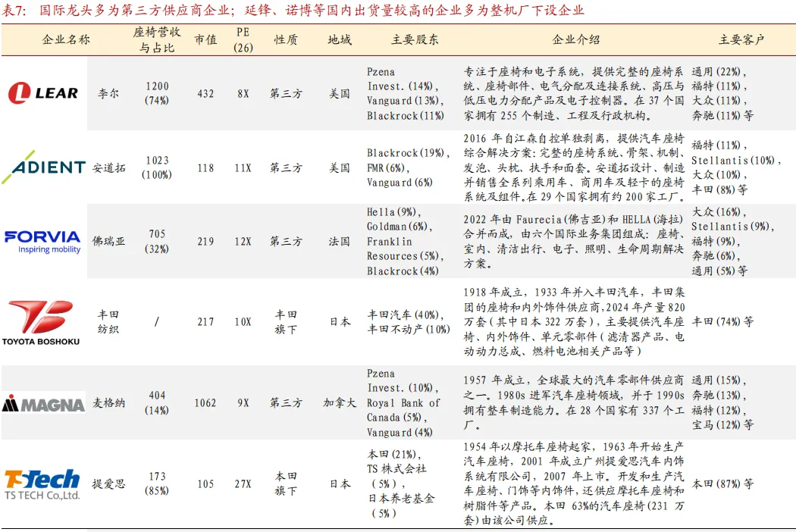Click Toyota Boshoku description starting 1918年成立
796x532 pixels.
click(x=574, y=322)
